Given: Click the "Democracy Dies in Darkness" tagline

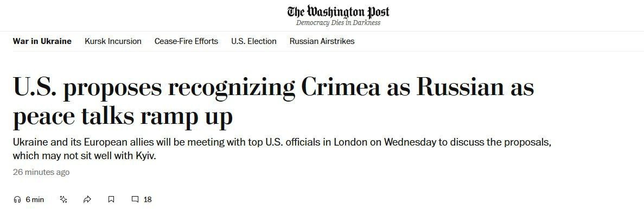Looking at the screenshot, I should tap(338, 23).
